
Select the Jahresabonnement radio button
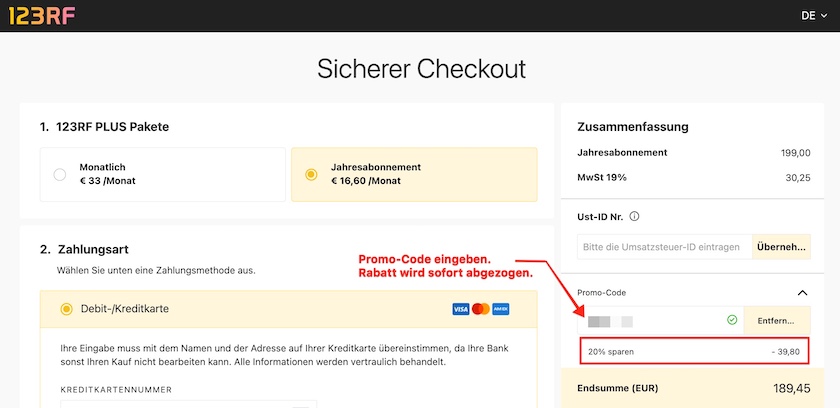[x=311, y=174]
